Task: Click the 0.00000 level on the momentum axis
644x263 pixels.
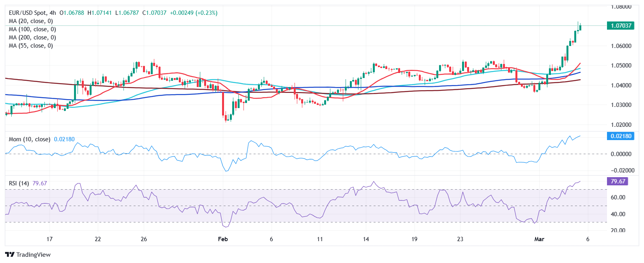Action: click(x=621, y=154)
